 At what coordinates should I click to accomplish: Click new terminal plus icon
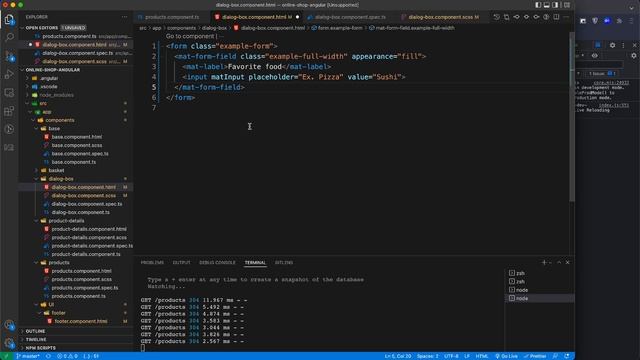(544, 262)
